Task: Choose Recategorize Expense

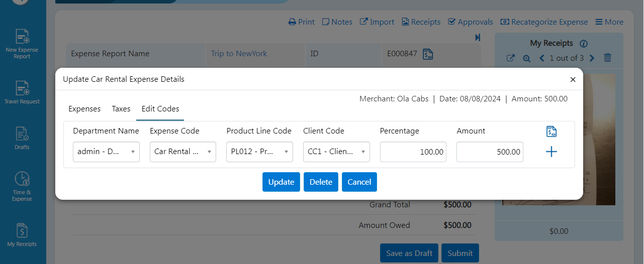Action: coord(544,22)
